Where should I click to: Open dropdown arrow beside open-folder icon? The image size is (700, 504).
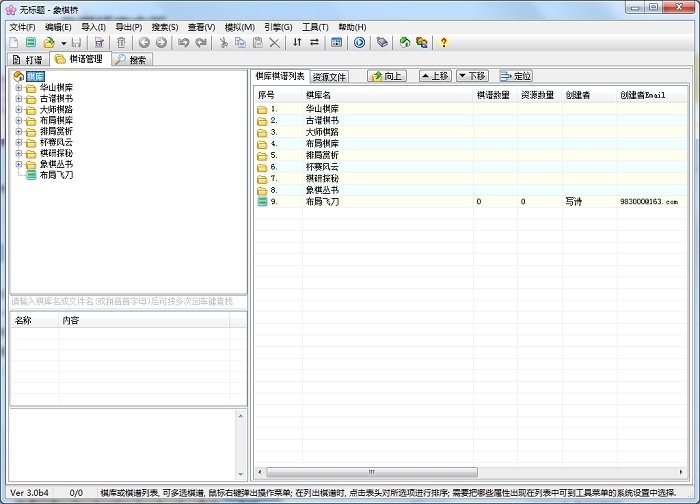(63, 43)
